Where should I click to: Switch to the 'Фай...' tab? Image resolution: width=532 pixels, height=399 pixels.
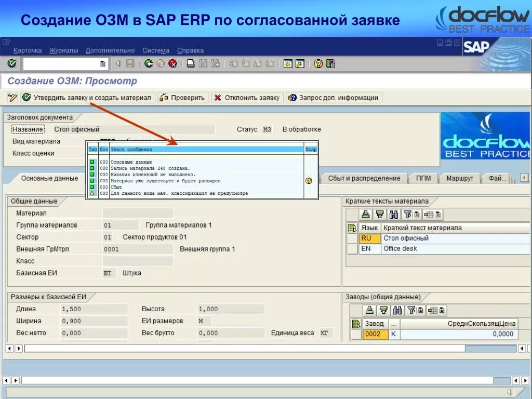tap(497, 178)
